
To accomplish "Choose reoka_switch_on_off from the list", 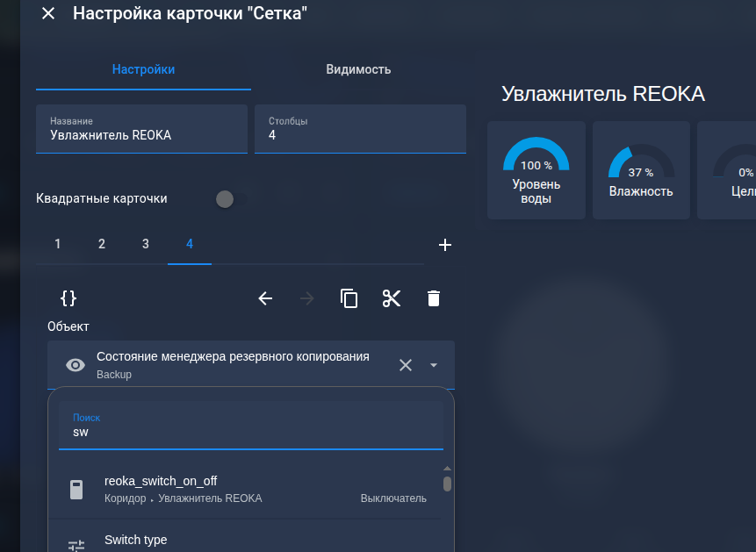I will tap(245, 490).
